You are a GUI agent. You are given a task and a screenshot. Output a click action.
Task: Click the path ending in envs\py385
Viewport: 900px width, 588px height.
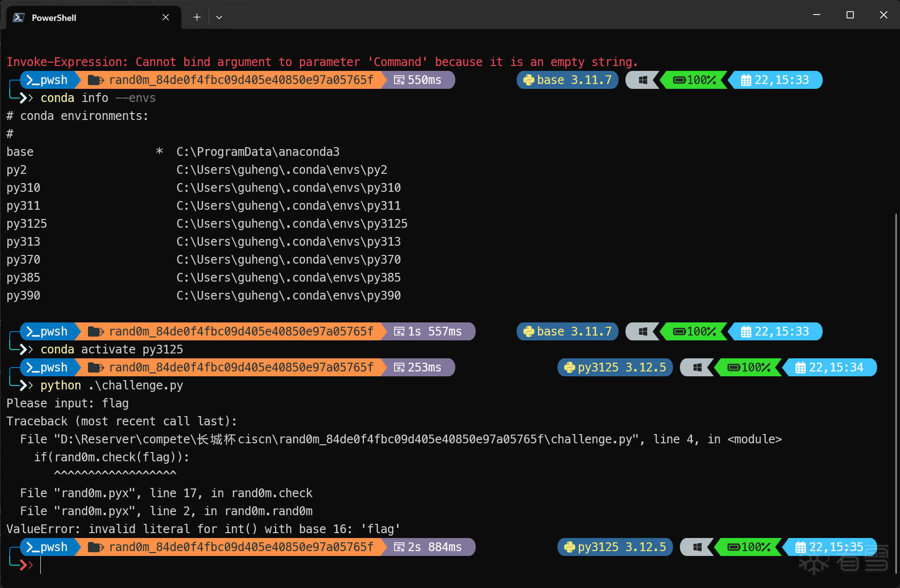tap(289, 278)
